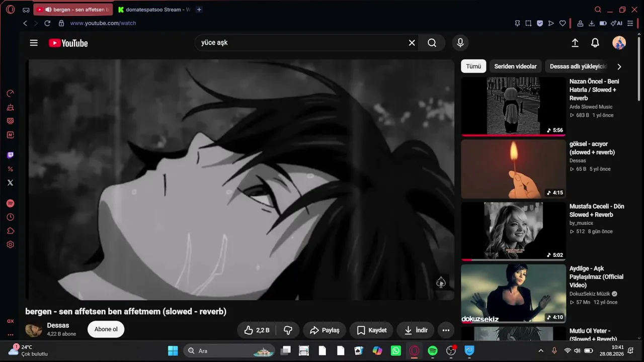
Task: Dislike the bergen video
Action: point(288,330)
